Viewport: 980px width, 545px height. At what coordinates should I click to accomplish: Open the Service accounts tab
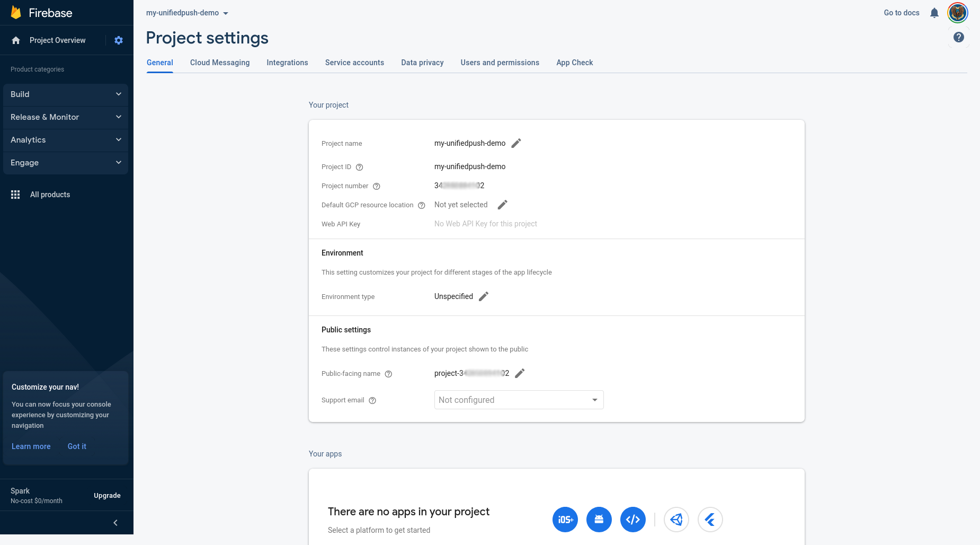click(354, 63)
